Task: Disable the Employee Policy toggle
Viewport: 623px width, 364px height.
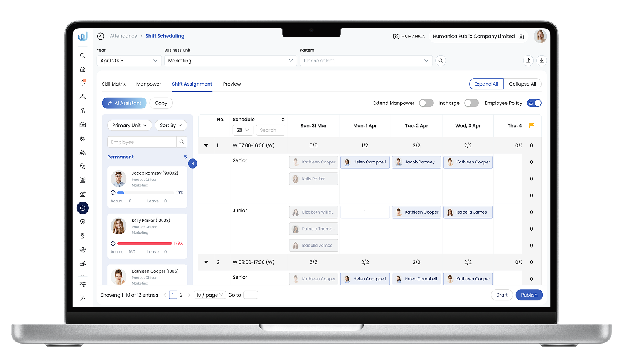Action: point(534,103)
